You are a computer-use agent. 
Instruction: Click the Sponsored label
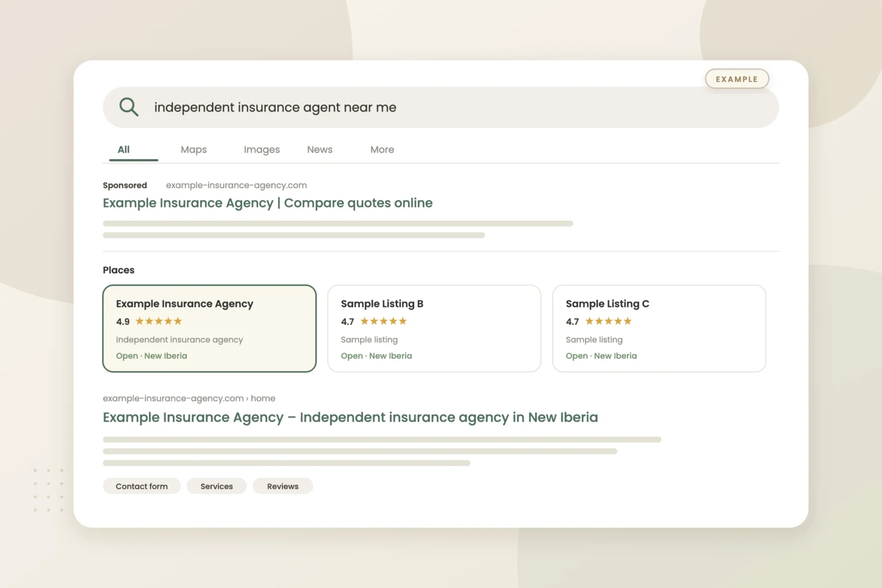coord(125,185)
